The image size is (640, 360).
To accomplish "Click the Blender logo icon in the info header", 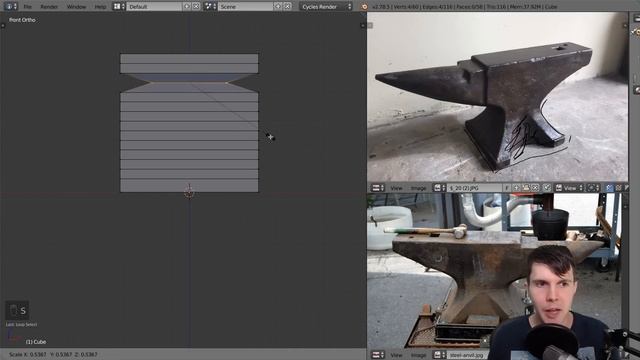I will pos(364,7).
